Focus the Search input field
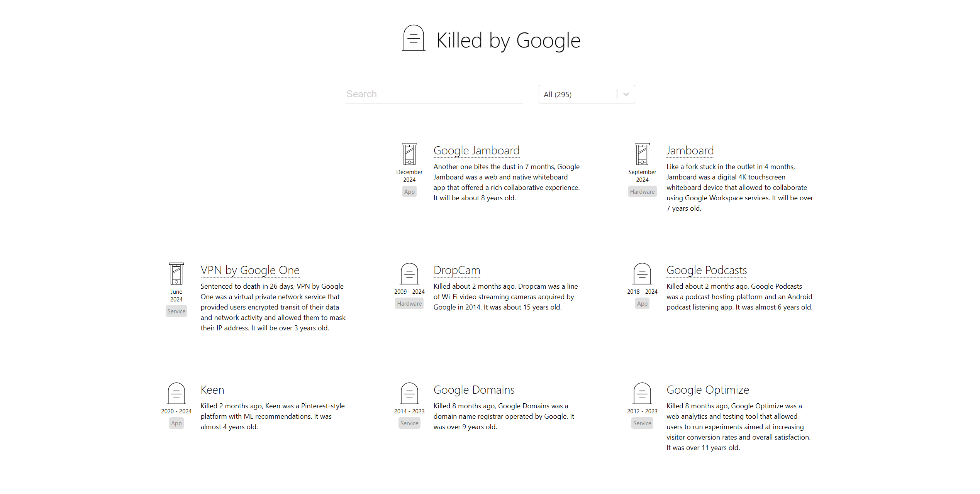Viewport: 980px width, 494px height. click(434, 94)
